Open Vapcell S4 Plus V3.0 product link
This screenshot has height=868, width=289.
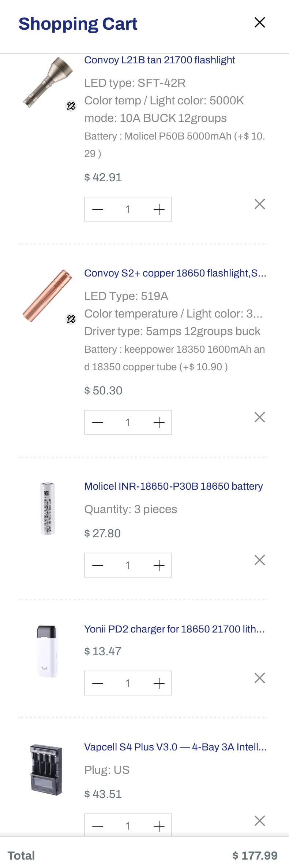tap(175, 747)
